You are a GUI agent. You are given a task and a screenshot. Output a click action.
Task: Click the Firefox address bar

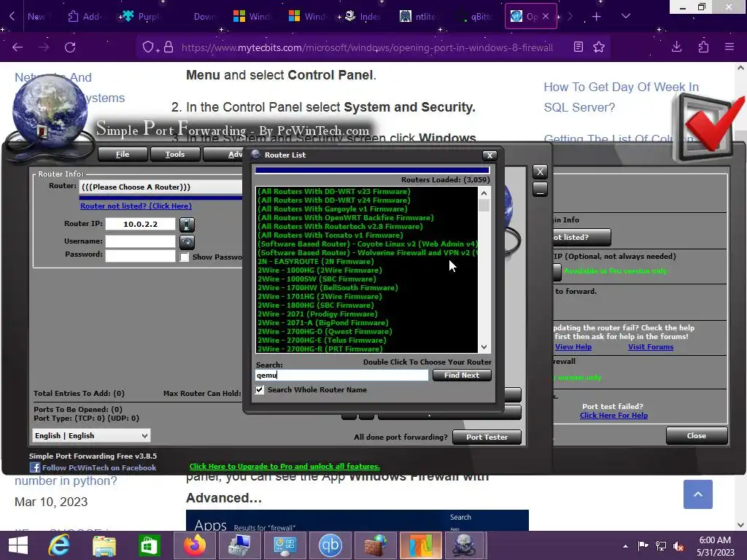367,47
